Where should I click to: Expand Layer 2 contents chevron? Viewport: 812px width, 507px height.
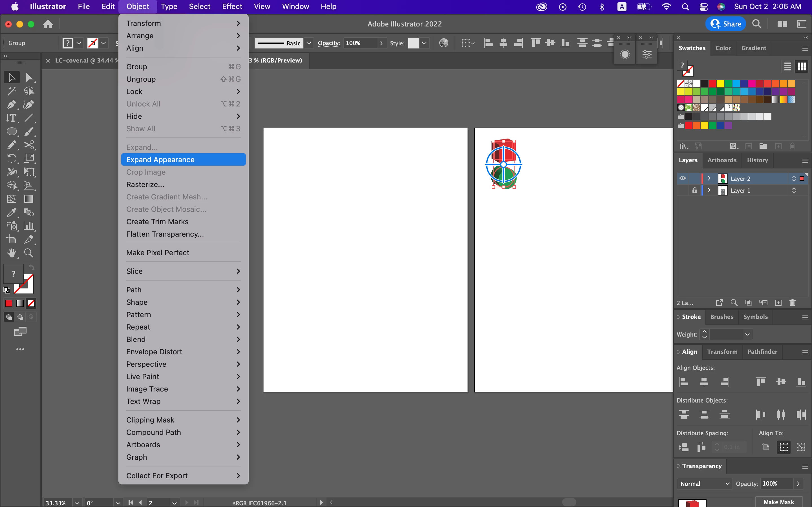709,178
